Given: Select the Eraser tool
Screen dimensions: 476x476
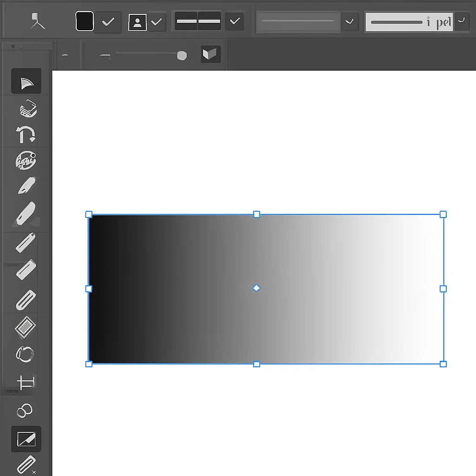Looking at the screenshot, I should coord(26,270).
